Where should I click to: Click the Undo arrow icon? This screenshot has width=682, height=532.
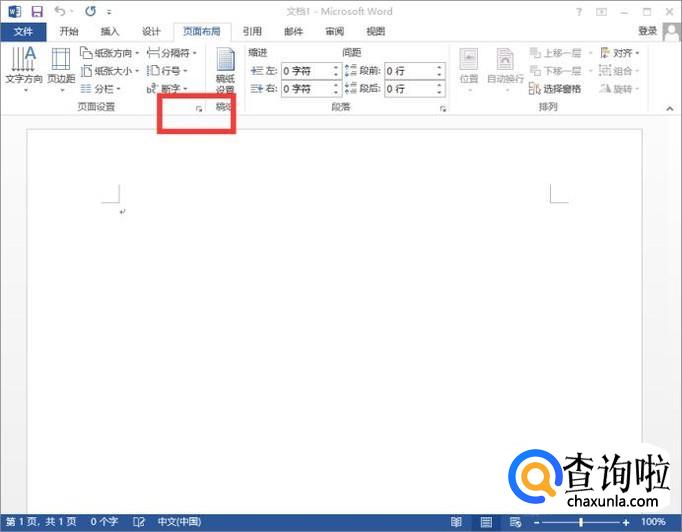pos(60,12)
